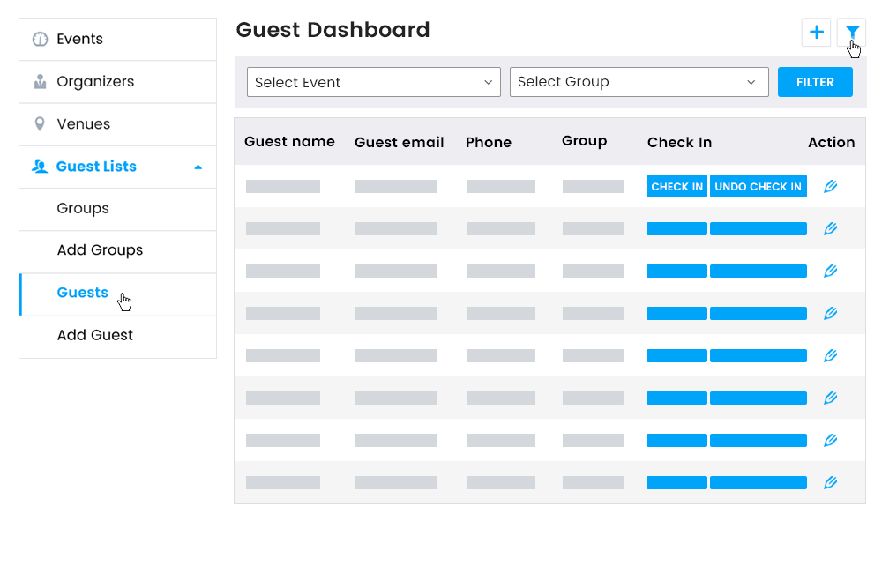Click UNDO CHECK IN on the top row
Screen dimensions: 882x588
pyautogui.click(x=758, y=186)
